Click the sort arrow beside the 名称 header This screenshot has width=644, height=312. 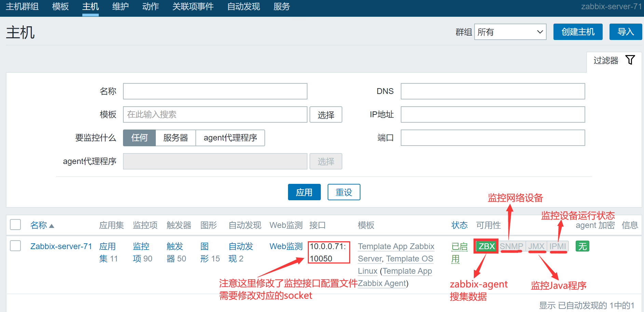tap(52, 226)
